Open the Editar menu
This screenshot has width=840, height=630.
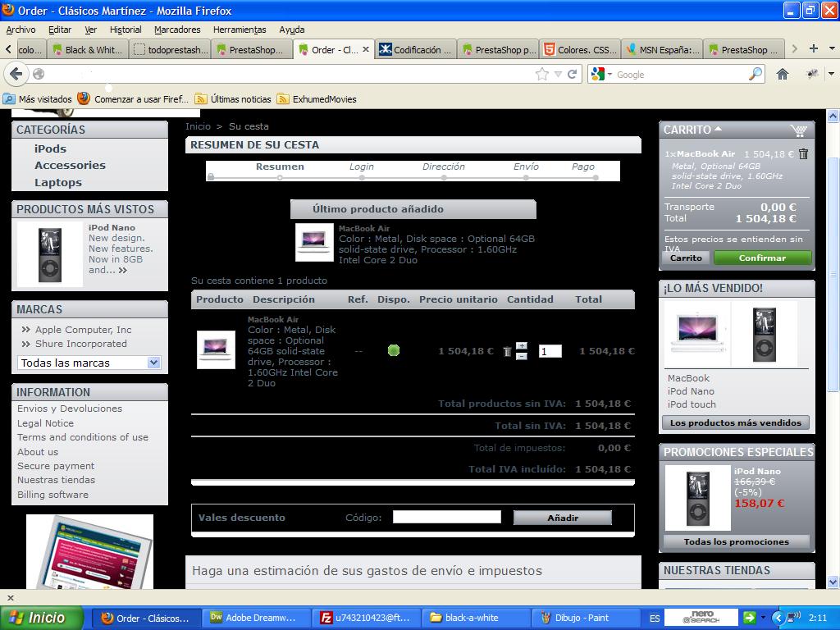click(59, 30)
